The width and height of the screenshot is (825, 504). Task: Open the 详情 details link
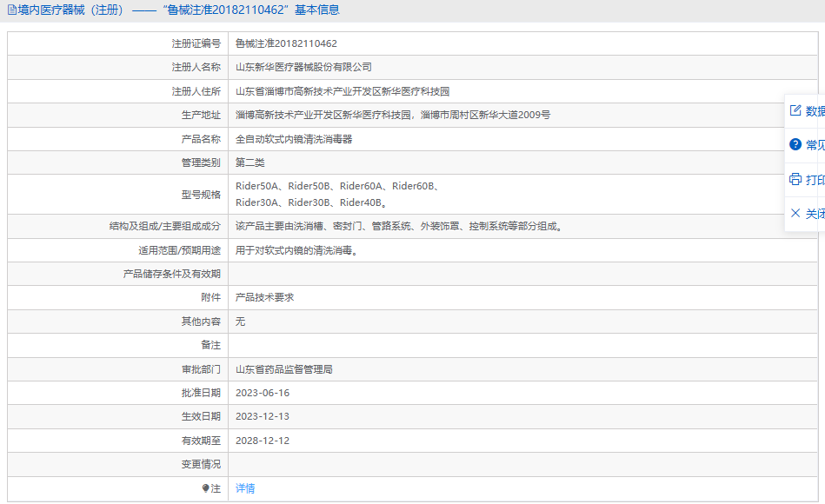(245, 488)
